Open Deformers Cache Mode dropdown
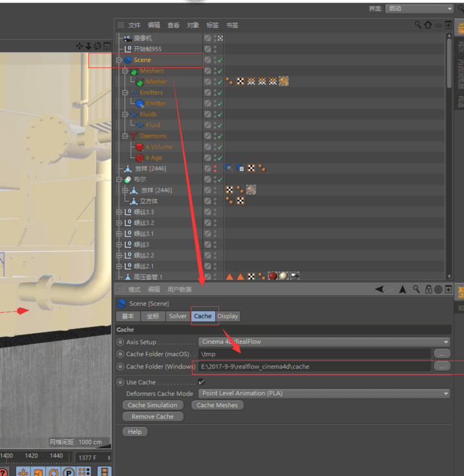 pos(324,394)
